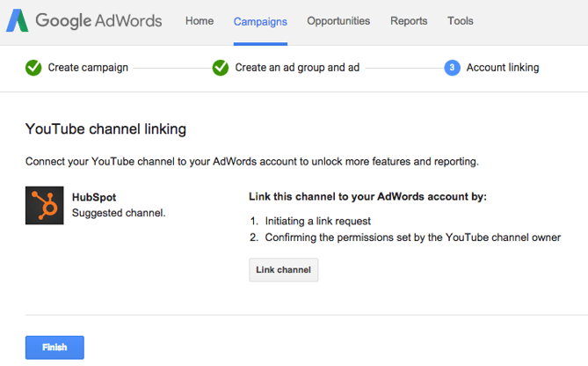The height and width of the screenshot is (366, 588).
Task: Click the YouTube channel linking heading
Action: 105,129
